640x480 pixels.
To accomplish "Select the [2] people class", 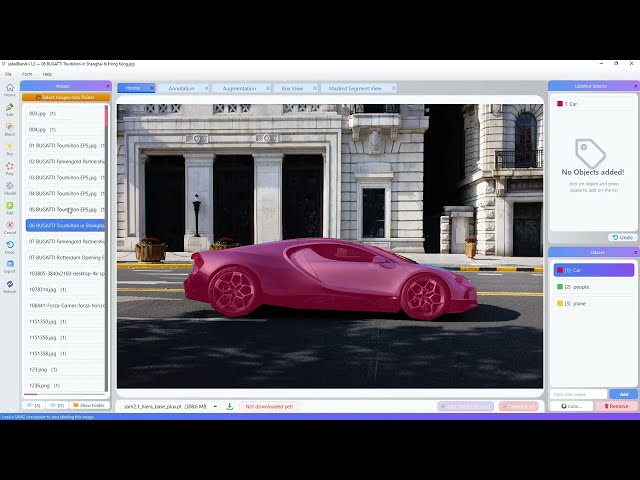I will point(593,287).
